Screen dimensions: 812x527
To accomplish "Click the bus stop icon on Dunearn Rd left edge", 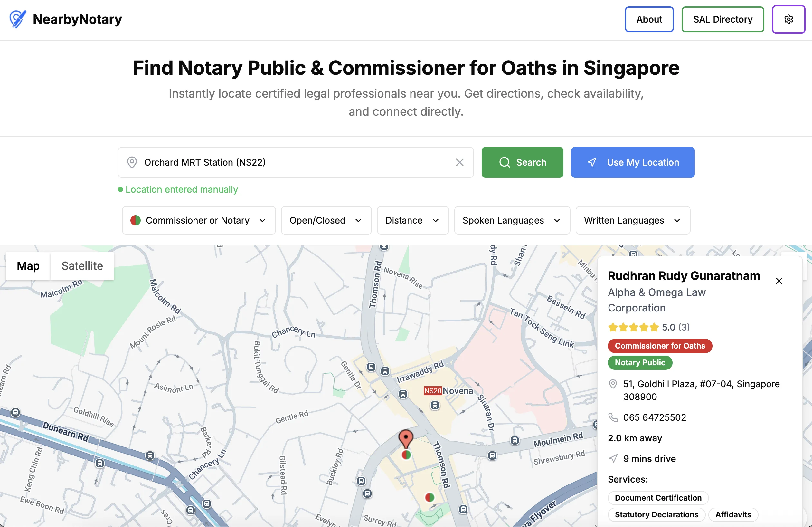I will (15, 412).
